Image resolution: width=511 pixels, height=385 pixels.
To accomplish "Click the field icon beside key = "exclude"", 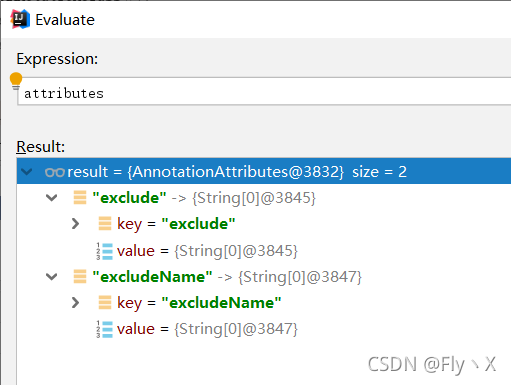I will (x=105, y=223).
